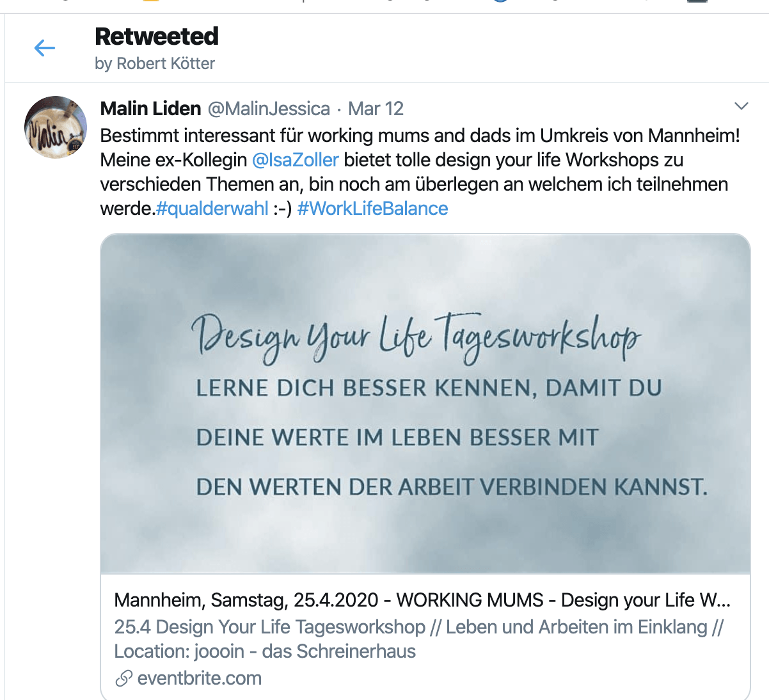Image resolution: width=769 pixels, height=700 pixels.
Task: Select the card description mentioning joooin Schreinerhaus
Action: (418, 639)
